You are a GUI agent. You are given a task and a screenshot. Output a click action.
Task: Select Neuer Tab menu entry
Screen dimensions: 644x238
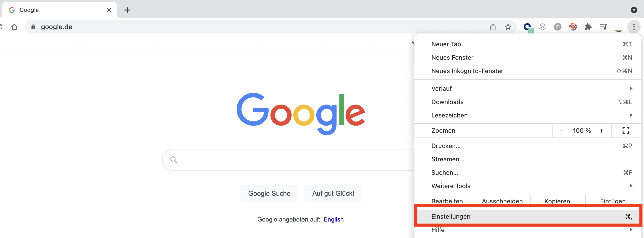click(527, 44)
